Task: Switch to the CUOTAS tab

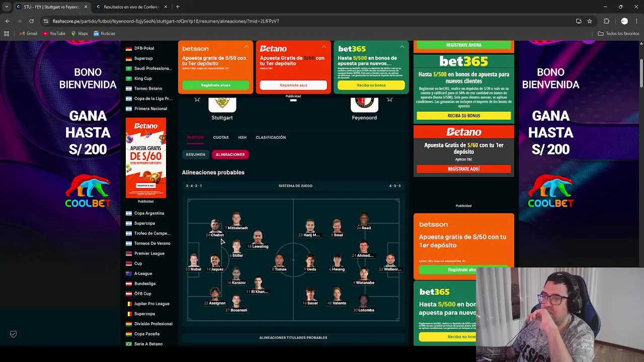Action: pos(221,137)
